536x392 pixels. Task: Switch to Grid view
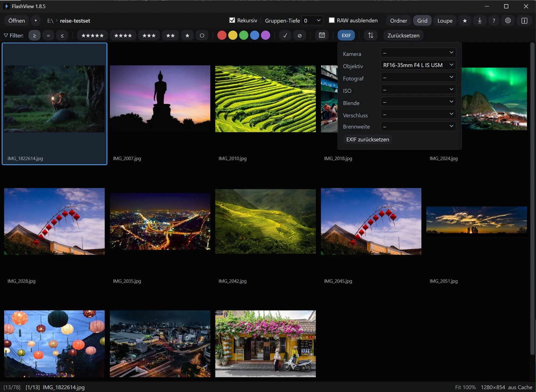pos(422,21)
